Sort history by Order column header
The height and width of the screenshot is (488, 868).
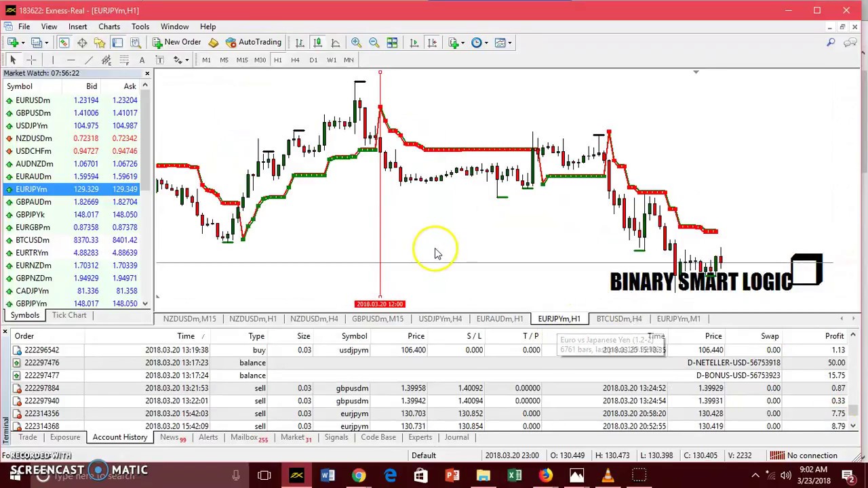tap(24, 336)
